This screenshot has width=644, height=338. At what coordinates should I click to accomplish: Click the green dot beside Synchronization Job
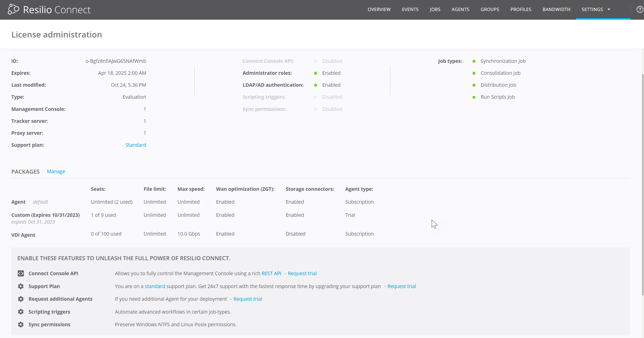click(x=474, y=61)
